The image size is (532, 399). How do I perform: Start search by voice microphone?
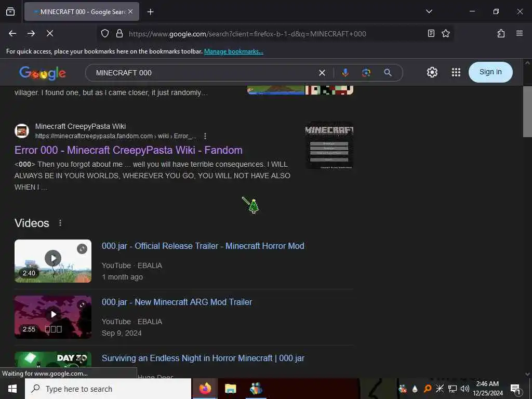pos(345,73)
